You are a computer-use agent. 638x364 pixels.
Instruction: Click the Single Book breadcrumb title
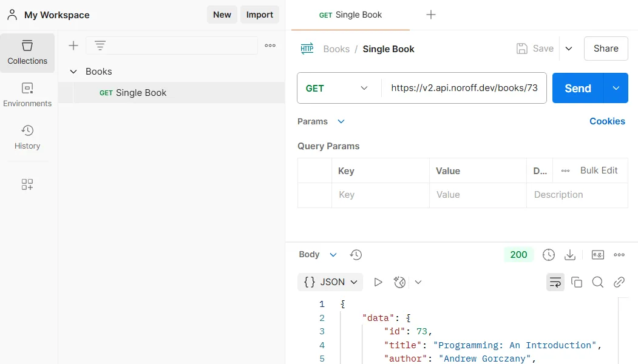[389, 49]
